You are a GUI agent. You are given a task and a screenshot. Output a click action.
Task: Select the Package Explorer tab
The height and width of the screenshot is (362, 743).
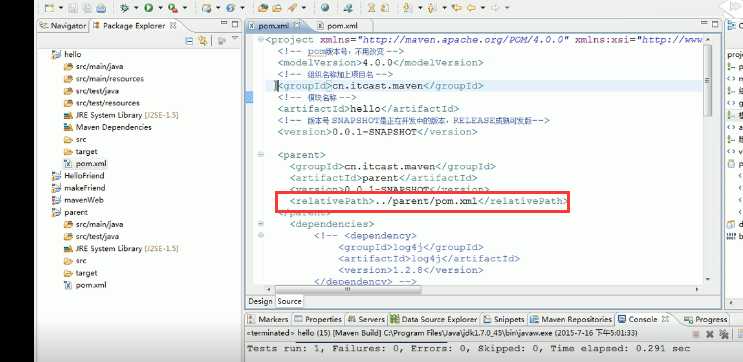(134, 26)
